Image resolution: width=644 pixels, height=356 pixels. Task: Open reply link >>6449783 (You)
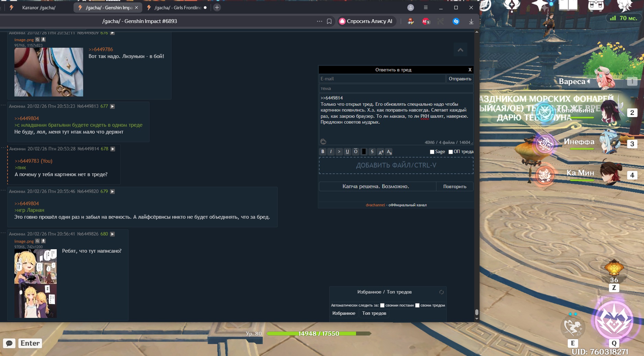[x=33, y=161]
